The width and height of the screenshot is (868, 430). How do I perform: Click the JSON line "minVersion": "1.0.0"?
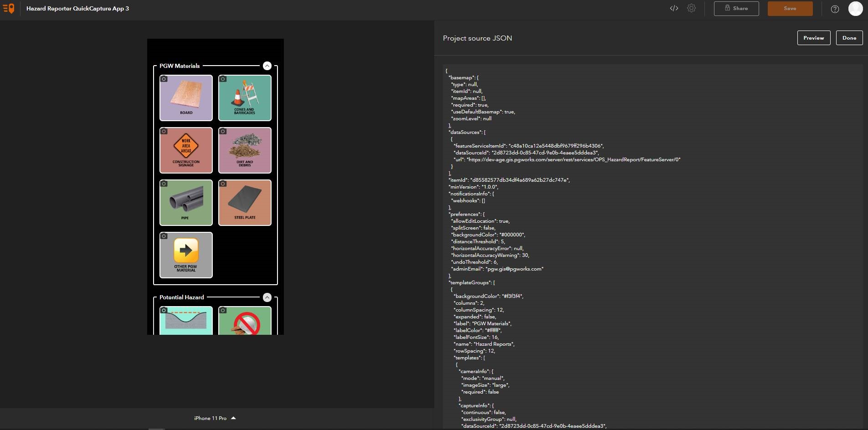point(473,187)
